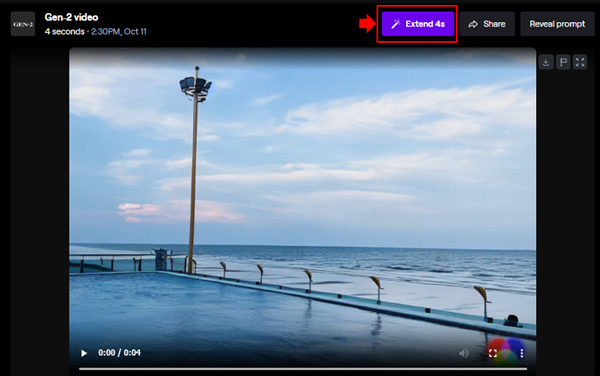Click the GEN-2 logo thumbnail
This screenshot has height=376, width=600.
click(23, 24)
